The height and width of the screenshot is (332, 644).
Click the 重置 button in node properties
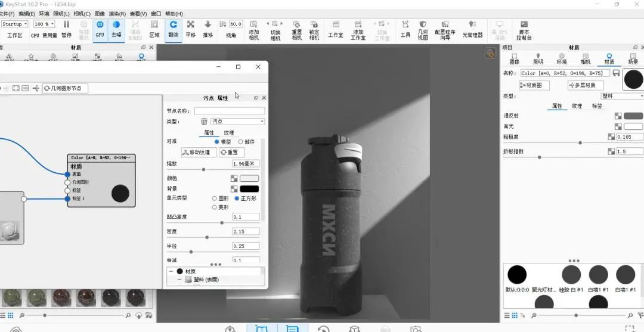pyautogui.click(x=231, y=152)
